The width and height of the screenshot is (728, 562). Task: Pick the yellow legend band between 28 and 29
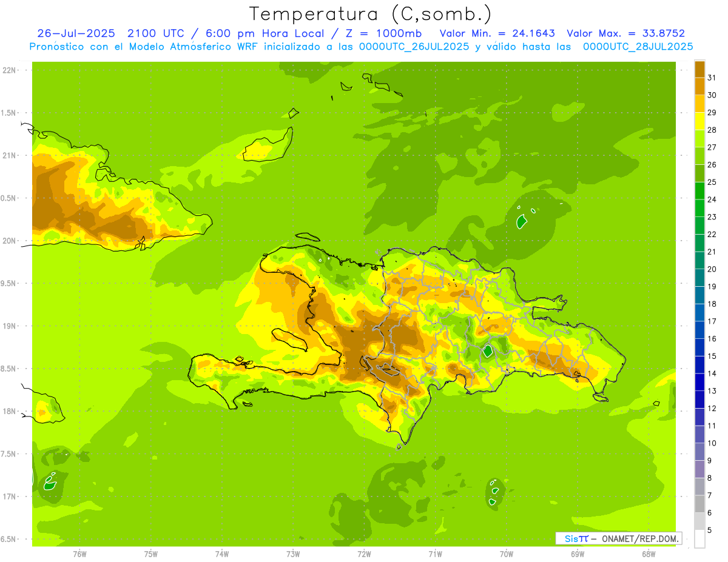(699, 121)
